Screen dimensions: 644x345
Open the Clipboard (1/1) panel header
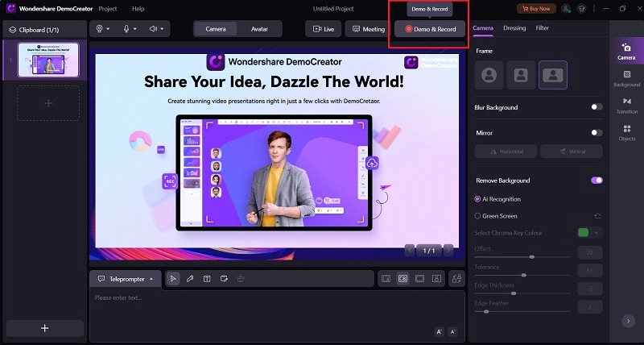coord(44,30)
